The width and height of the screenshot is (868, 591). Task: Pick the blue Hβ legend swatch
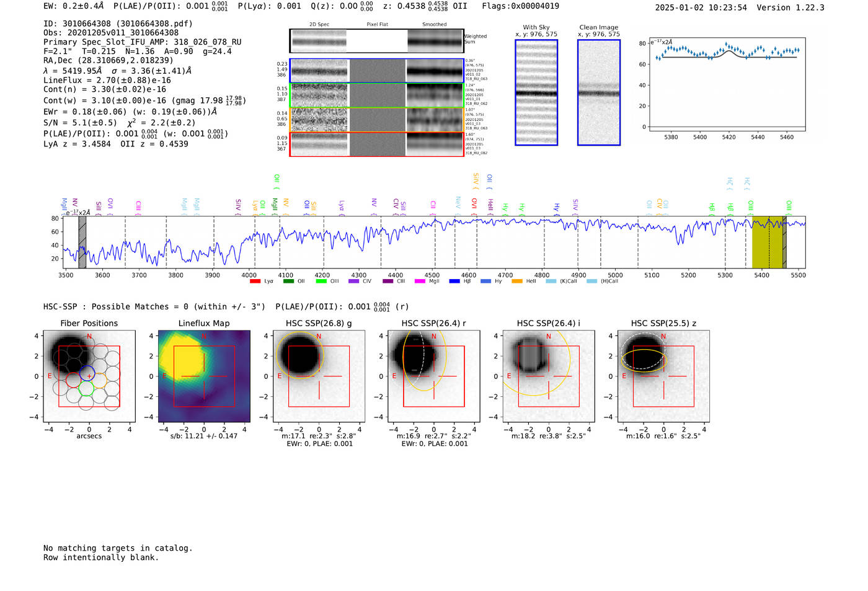pyautogui.click(x=454, y=282)
